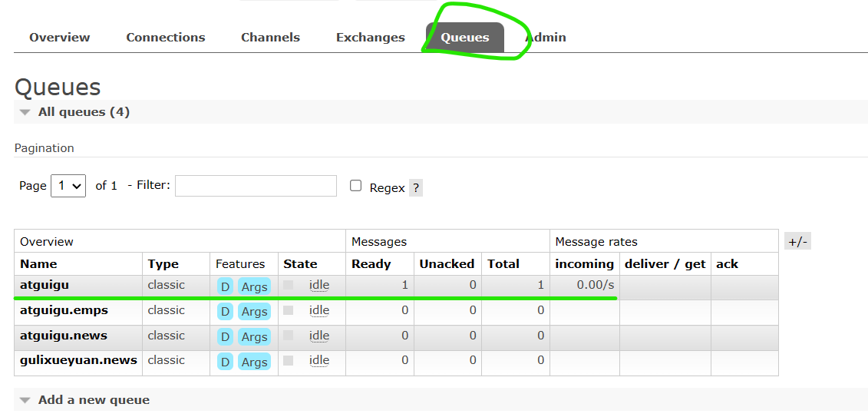Click the state indicator square for atguigu
The height and width of the screenshot is (417, 868).
(288, 285)
